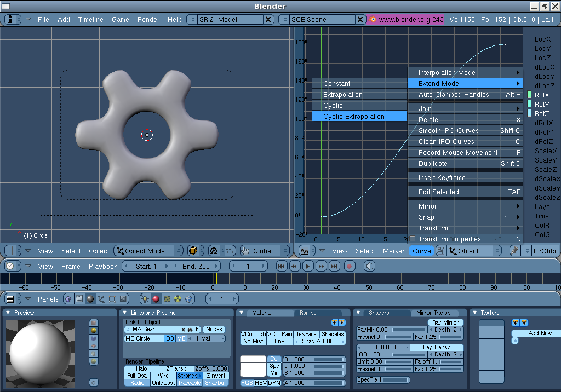Open the SCE:Scene selector dropdown
The height and width of the screenshot is (392, 561).
[284, 19]
